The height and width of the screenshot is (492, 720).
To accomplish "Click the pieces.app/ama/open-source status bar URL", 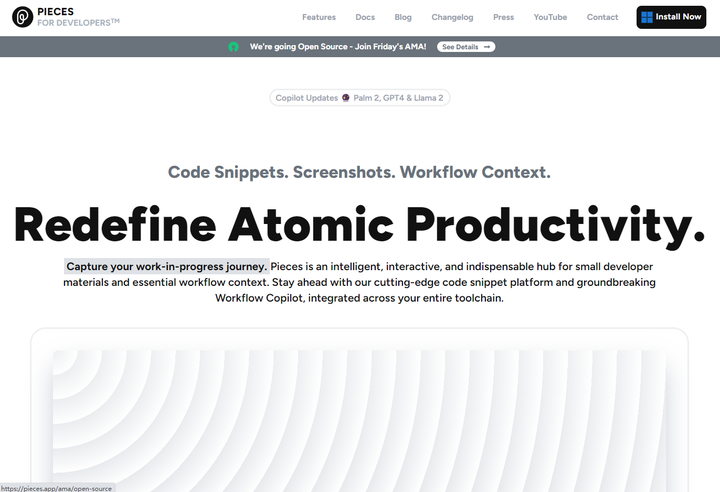I will click(x=56, y=488).
